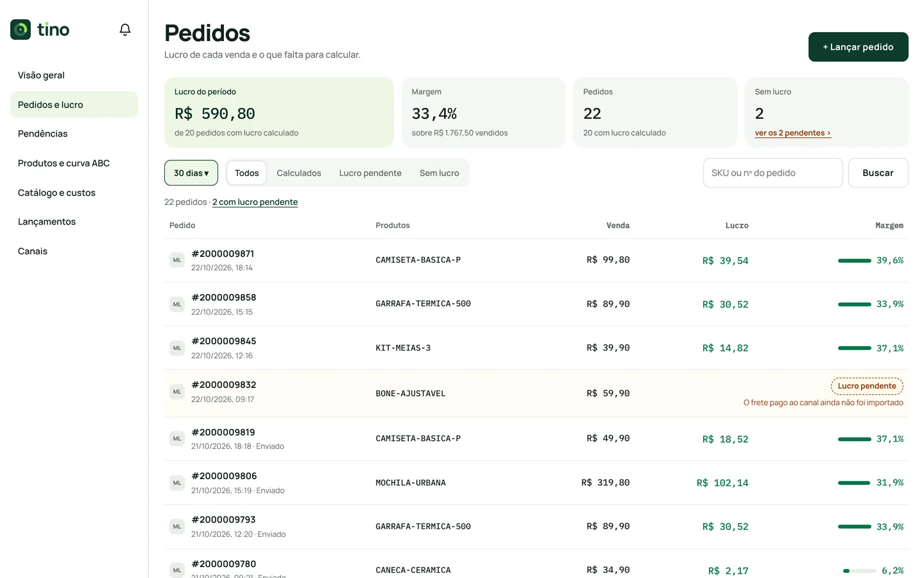Screen dimensions: 924x578
Task: Open the 30 dias period dropdown
Action: 191,173
